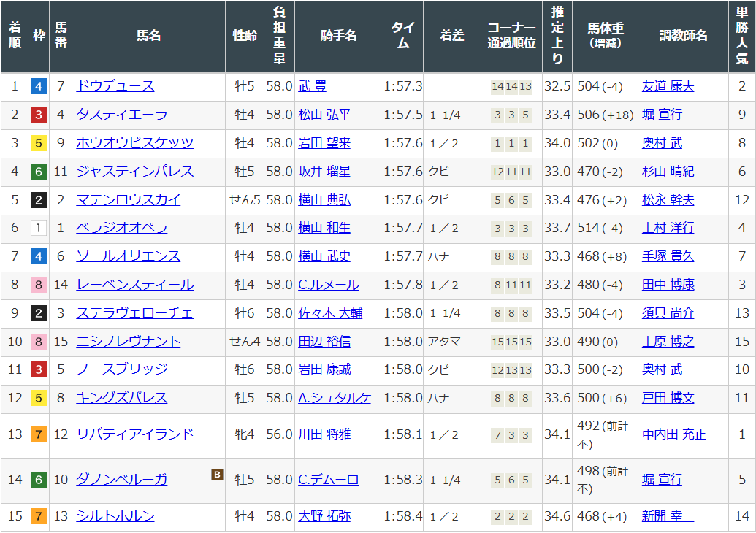The image size is (756, 533).
Task: Open horse link ステラヴェローチェ
Action: click(134, 313)
